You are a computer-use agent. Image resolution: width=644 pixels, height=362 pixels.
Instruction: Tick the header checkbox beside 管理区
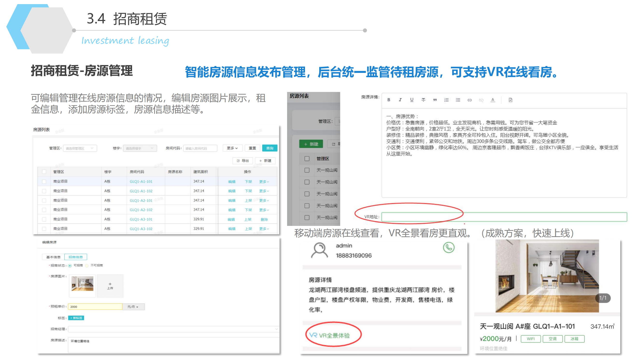[x=44, y=172]
